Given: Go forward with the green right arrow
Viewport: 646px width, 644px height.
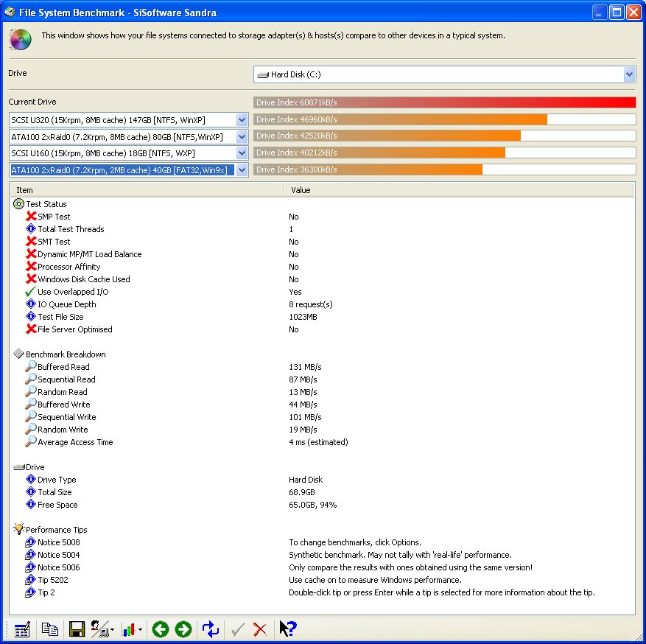Looking at the screenshot, I should point(183,629).
